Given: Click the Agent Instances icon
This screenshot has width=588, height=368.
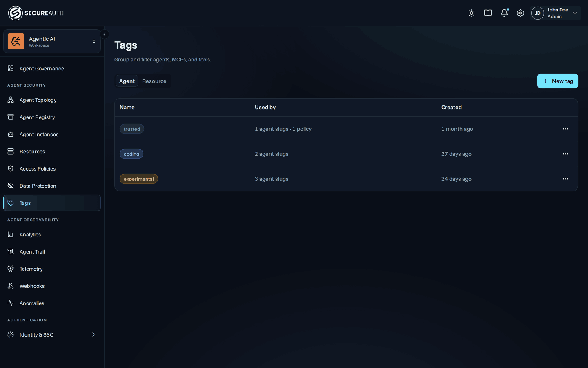Looking at the screenshot, I should [x=11, y=134].
